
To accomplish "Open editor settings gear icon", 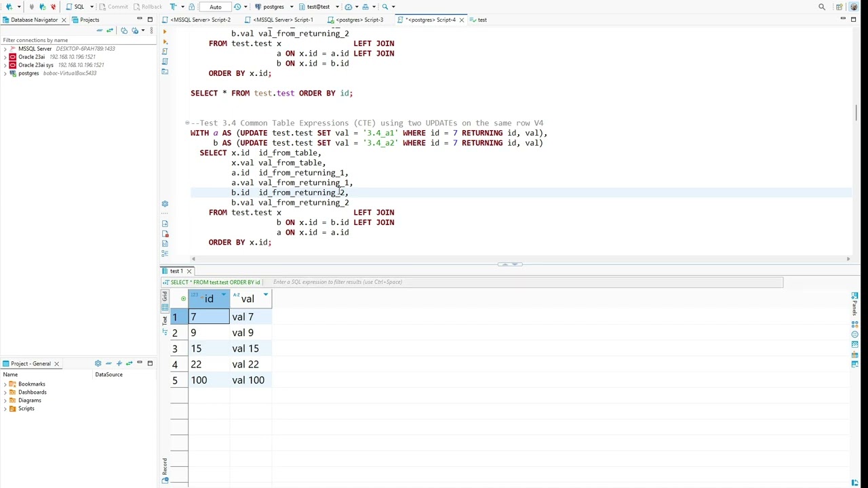I will coord(165,204).
